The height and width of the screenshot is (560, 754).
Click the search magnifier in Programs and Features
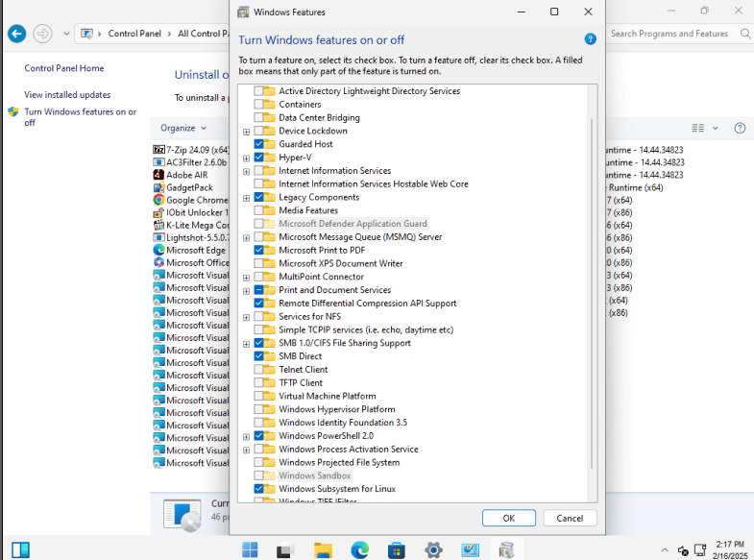click(744, 34)
